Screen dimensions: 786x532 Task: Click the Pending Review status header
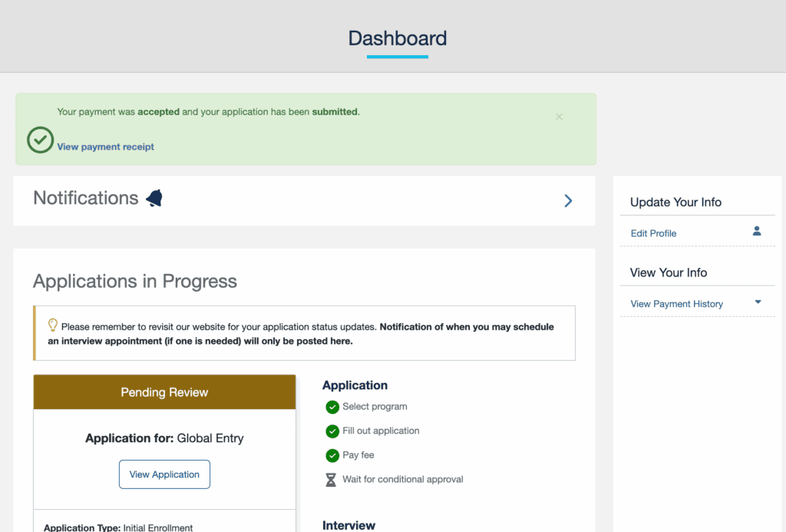point(164,392)
